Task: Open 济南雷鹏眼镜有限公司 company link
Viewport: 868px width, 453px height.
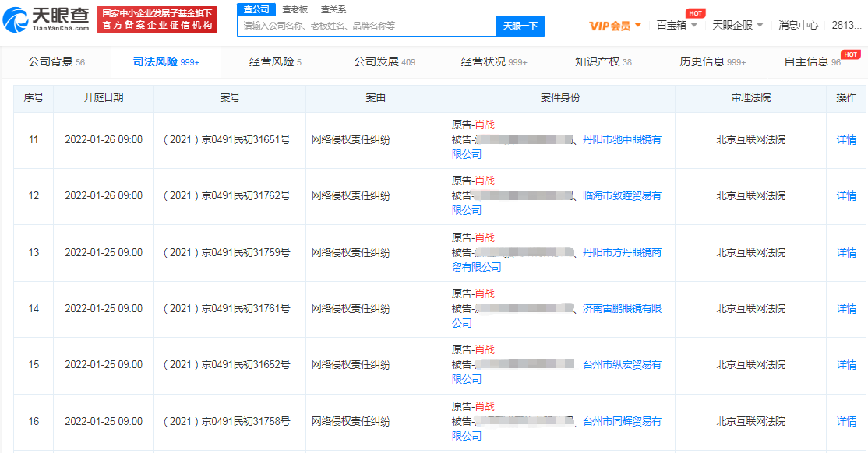Action: 622,309
